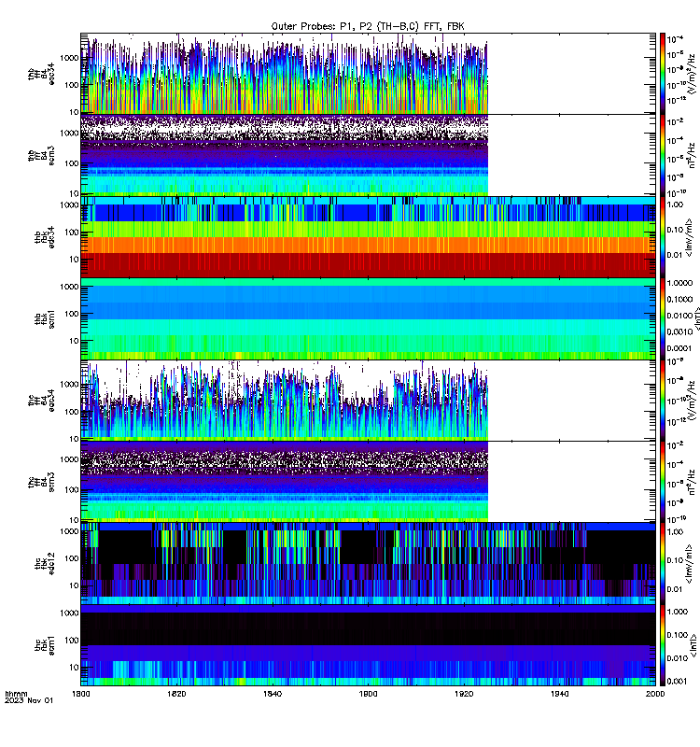The width and height of the screenshot is (700, 747).
Task: Click the plot title "Outer Probes: P1, P2 (TH-B,C) FFT, FBK"
Action: (368, 27)
